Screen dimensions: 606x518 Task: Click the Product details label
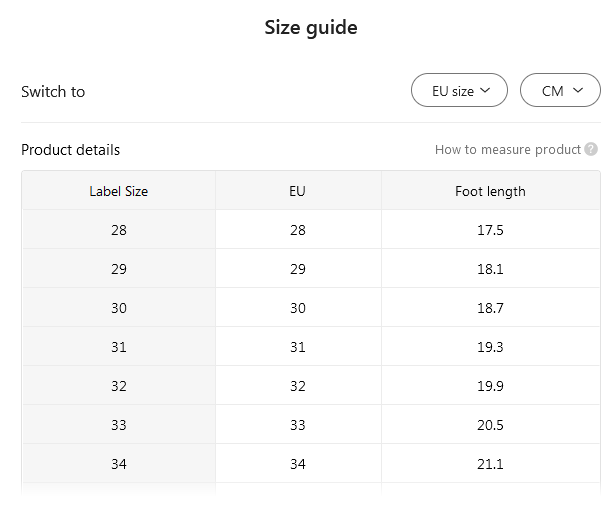(x=70, y=150)
